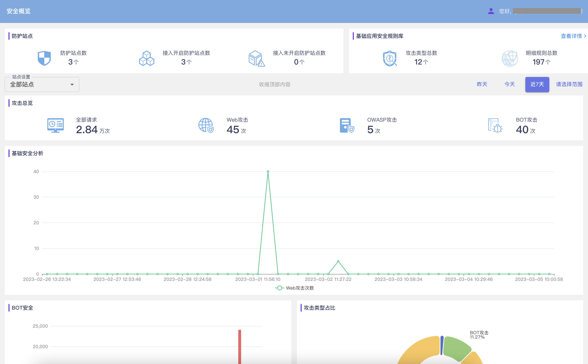The height and width of the screenshot is (364, 588).
Task: Click the 接入未开启防护站点数 value 0个
Action: coord(299,62)
